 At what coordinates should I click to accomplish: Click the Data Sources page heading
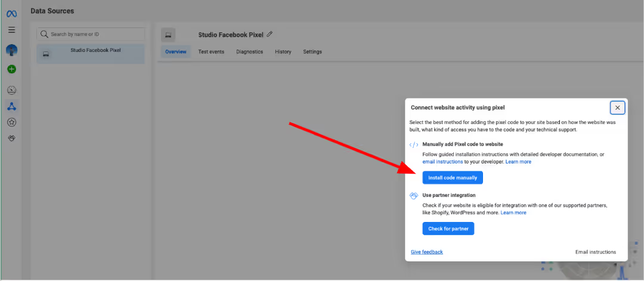pos(52,11)
